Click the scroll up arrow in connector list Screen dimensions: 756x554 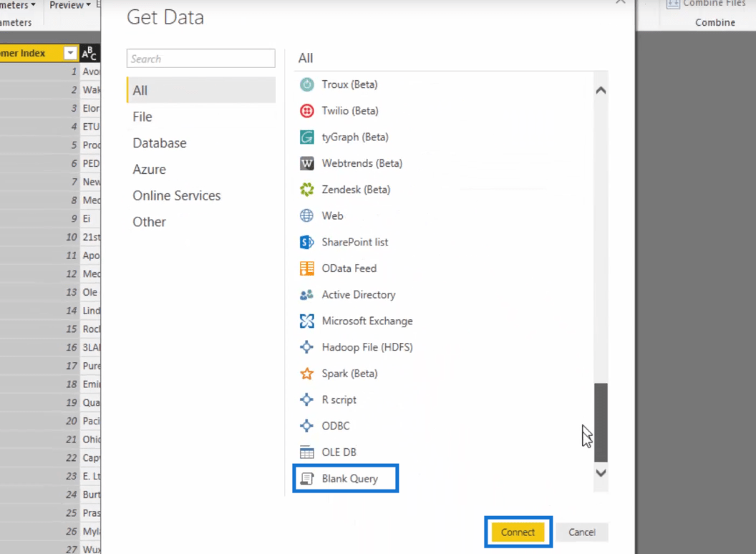[x=601, y=90]
